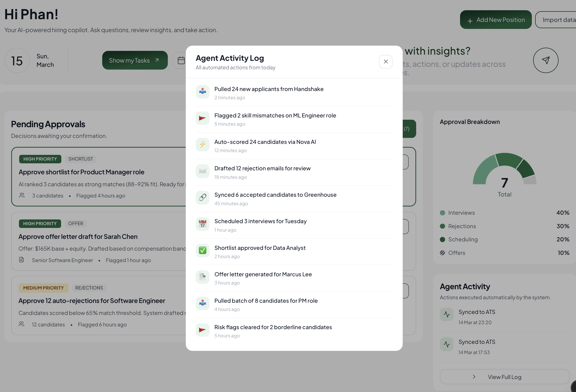Click the green checkmark icon for Data Analyst
Screen dimensions: 576x392
coord(202,250)
